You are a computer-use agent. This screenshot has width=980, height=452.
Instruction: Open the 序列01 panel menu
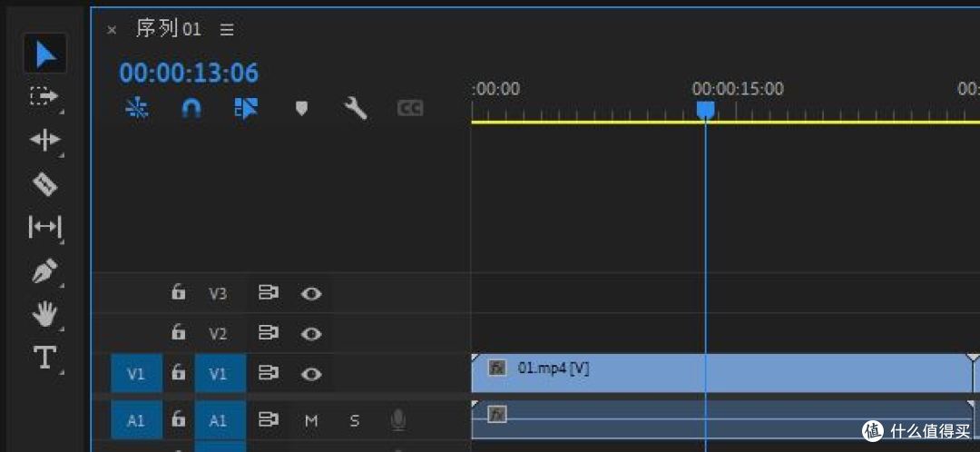[227, 29]
